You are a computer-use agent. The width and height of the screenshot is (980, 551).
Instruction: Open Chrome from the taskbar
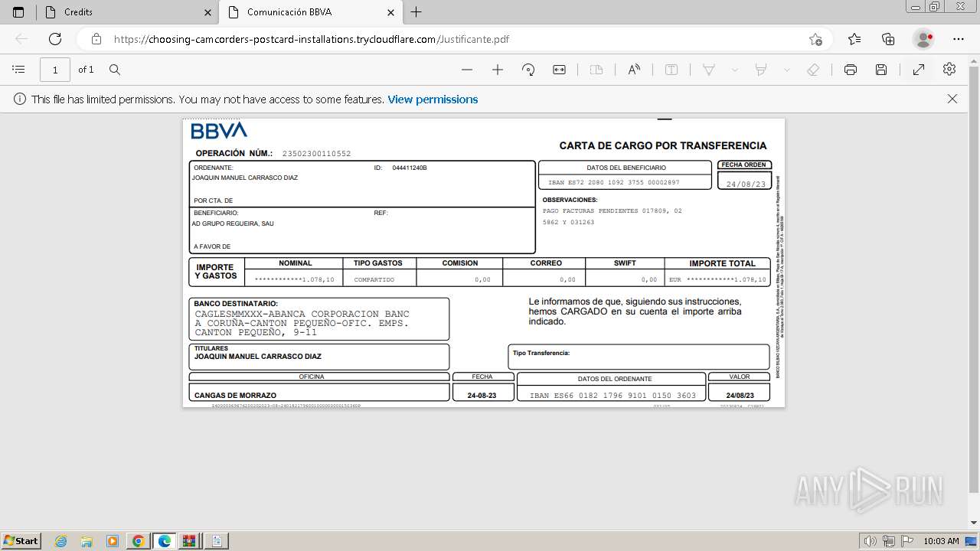(x=138, y=541)
